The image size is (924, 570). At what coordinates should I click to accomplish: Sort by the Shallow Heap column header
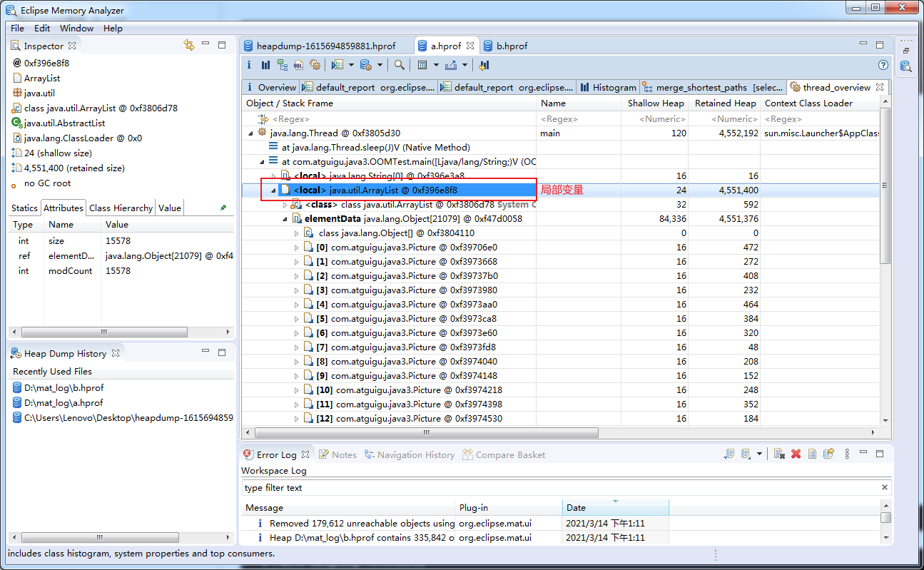click(654, 103)
